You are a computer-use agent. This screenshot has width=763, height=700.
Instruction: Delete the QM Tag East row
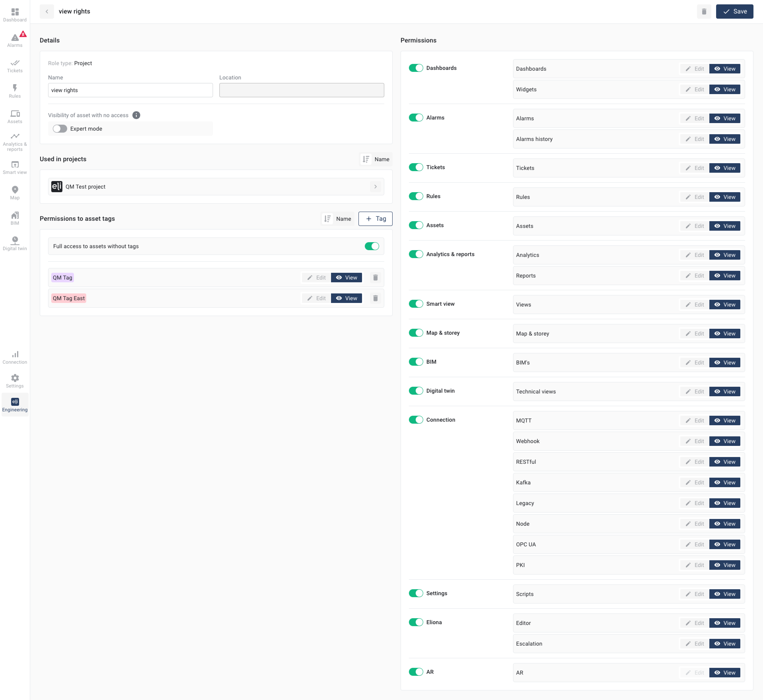pos(375,298)
